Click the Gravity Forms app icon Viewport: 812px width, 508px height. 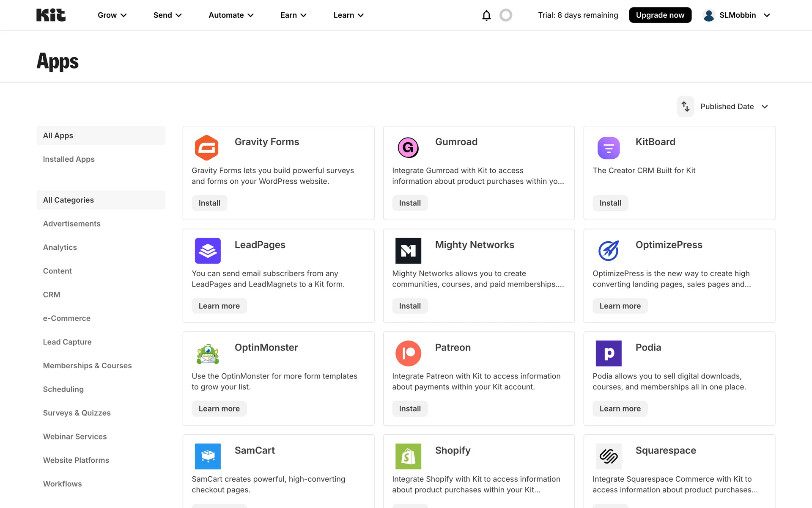click(206, 148)
